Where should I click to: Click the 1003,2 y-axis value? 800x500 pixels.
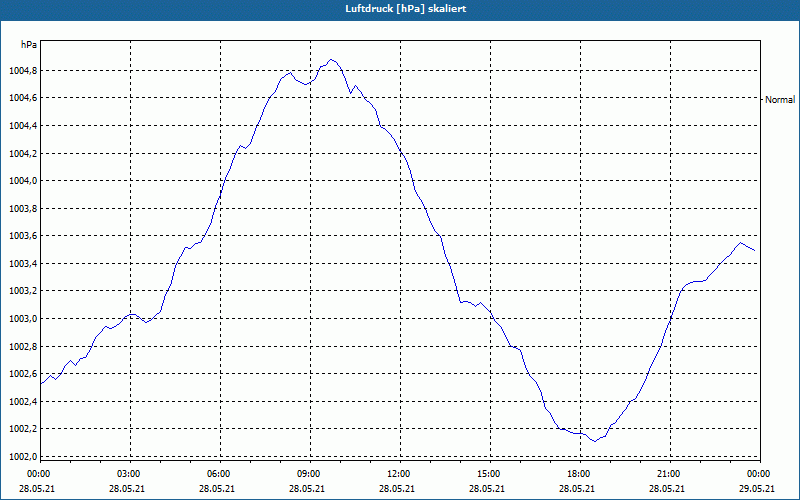[x=23, y=291]
